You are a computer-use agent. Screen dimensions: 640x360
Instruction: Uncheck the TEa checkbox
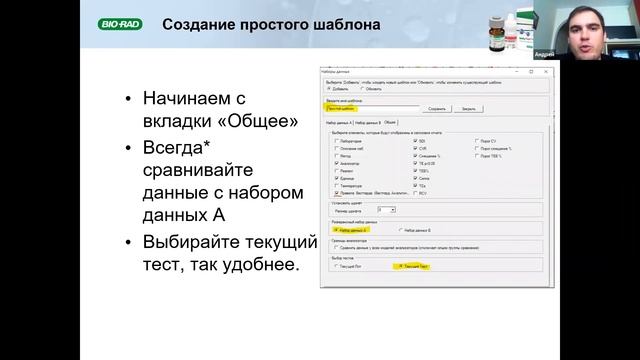click(416, 186)
